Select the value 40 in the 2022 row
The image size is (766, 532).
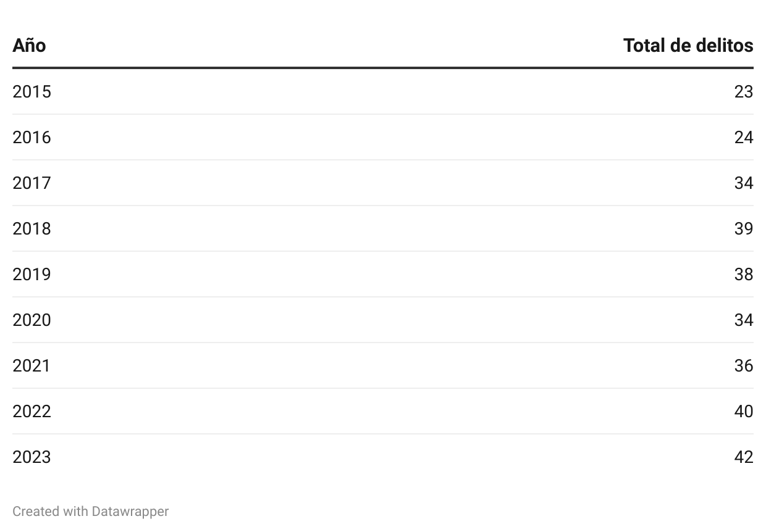pyautogui.click(x=743, y=412)
